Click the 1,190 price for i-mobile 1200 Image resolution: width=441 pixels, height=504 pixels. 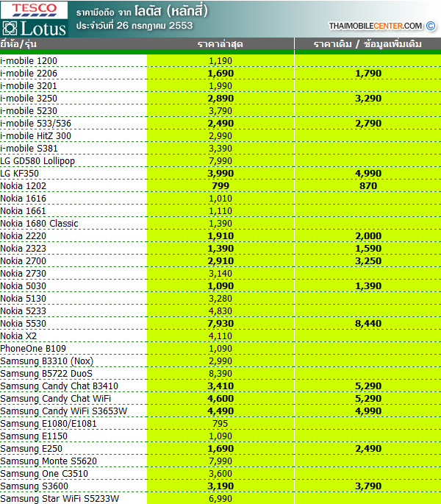tap(220, 61)
